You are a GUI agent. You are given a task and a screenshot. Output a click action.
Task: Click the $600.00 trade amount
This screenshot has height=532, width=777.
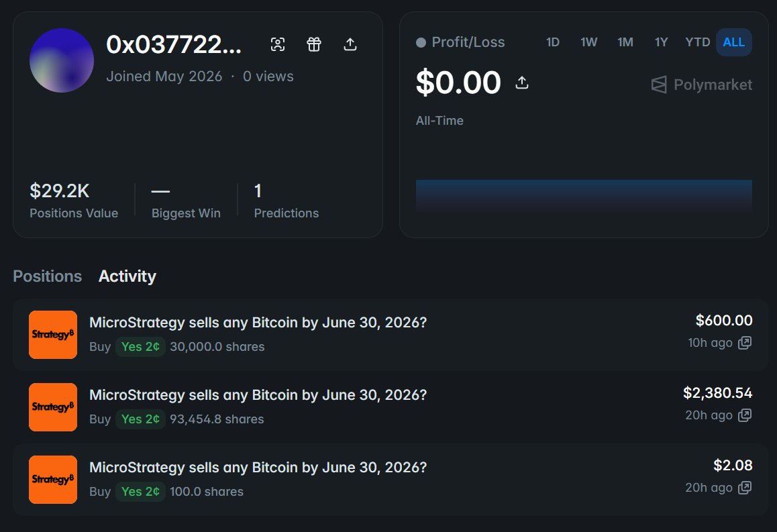coord(724,321)
